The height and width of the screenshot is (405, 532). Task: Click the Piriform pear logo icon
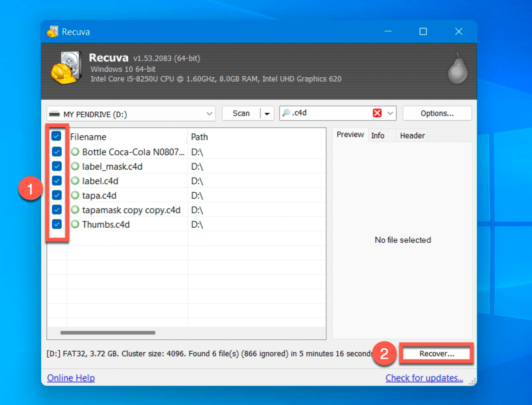click(x=458, y=69)
